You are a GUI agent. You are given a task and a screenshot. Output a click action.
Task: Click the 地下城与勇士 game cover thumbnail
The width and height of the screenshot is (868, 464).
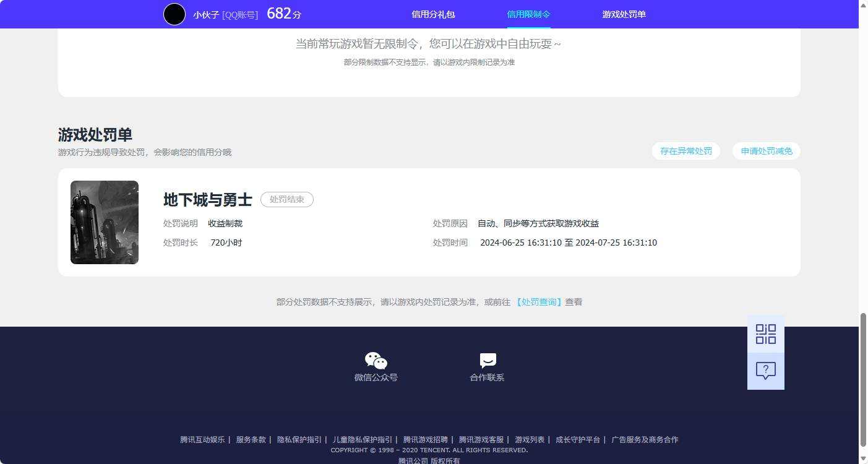pyautogui.click(x=105, y=222)
